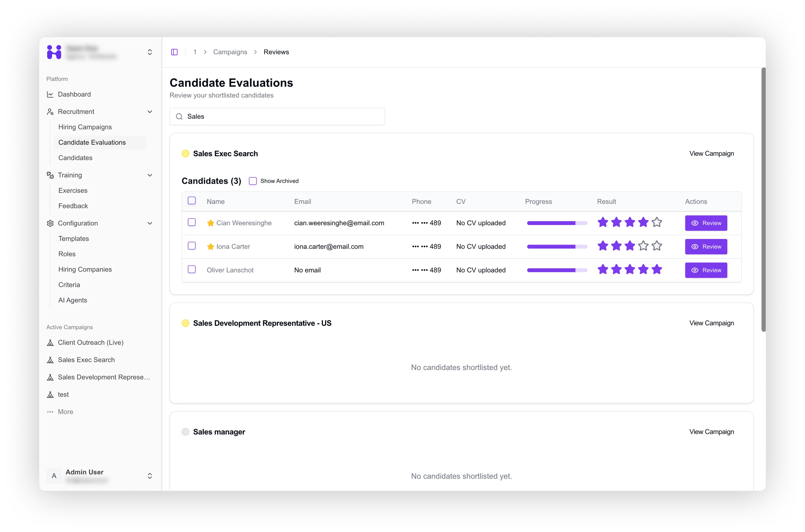This screenshot has width=805, height=532.
Task: Click the Dashboard chart icon
Action: [x=50, y=94]
